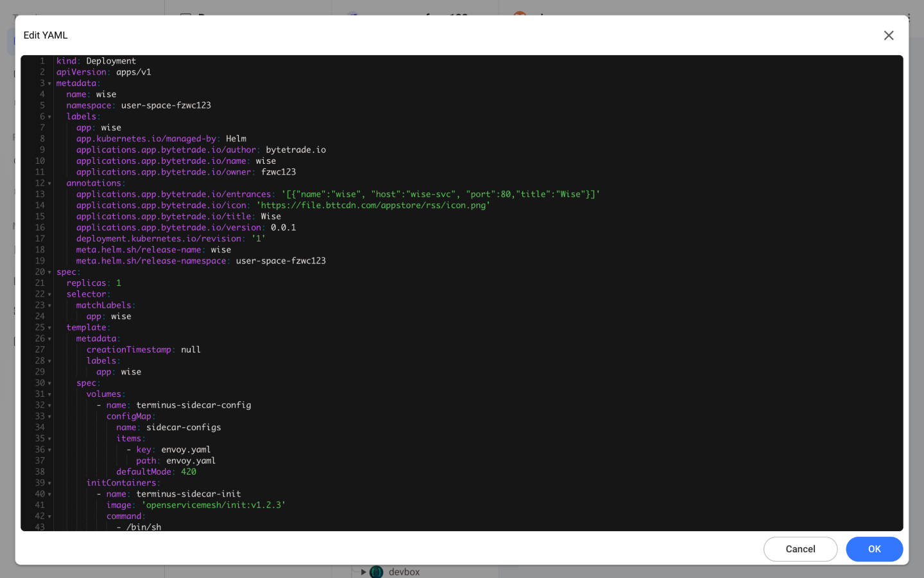The height and width of the screenshot is (578, 924).
Task: Collapse the labels section on line 6
Action: [x=49, y=116]
